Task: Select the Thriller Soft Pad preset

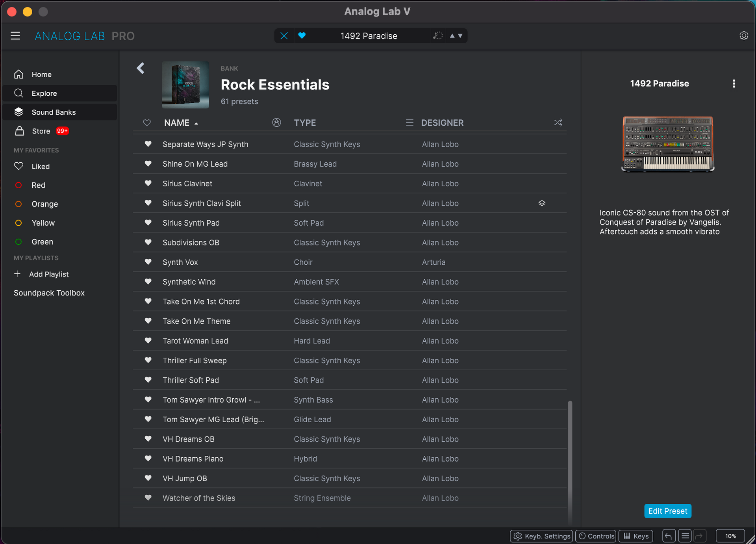Action: click(x=350, y=380)
